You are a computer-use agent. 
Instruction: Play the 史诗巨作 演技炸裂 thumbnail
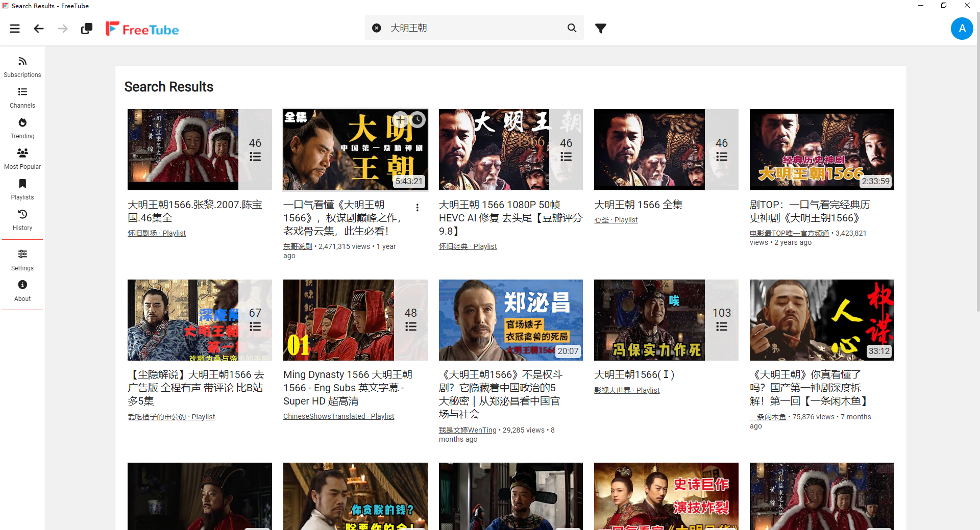666,496
